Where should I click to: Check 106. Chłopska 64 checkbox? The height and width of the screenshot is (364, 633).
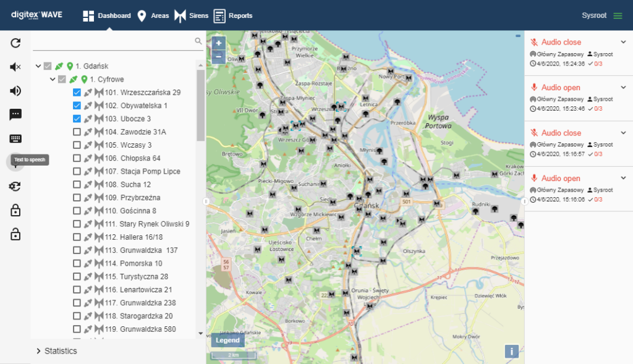(77, 158)
